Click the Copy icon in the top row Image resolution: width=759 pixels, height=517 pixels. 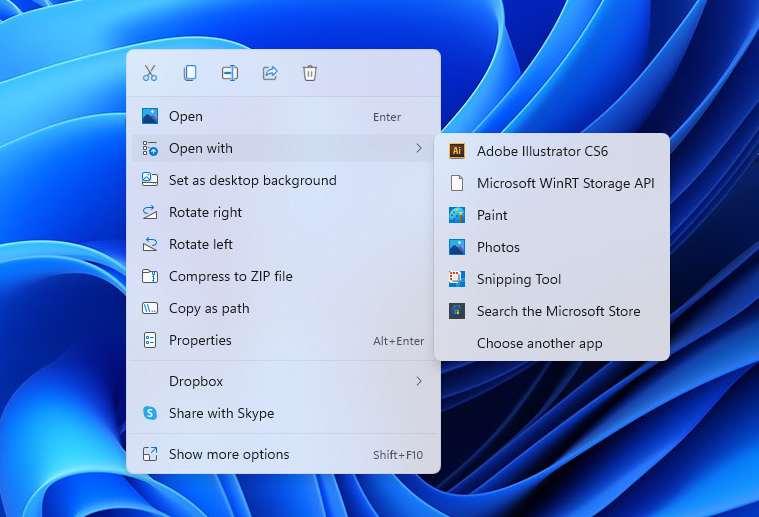190,73
